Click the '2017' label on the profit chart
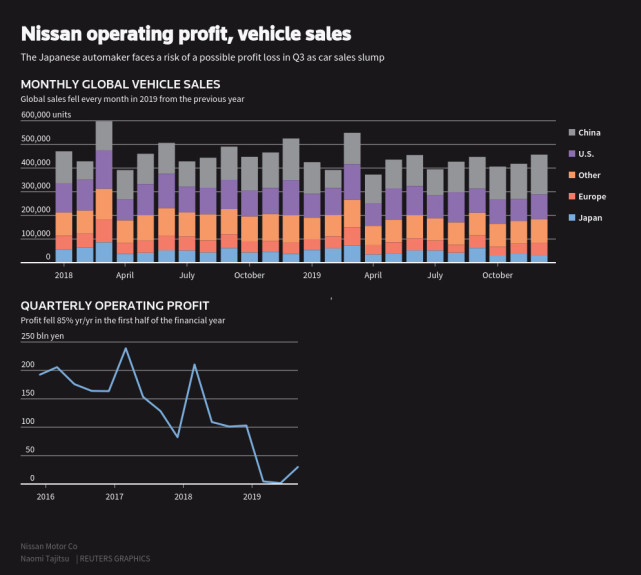The height and width of the screenshot is (575, 641). tap(114, 497)
